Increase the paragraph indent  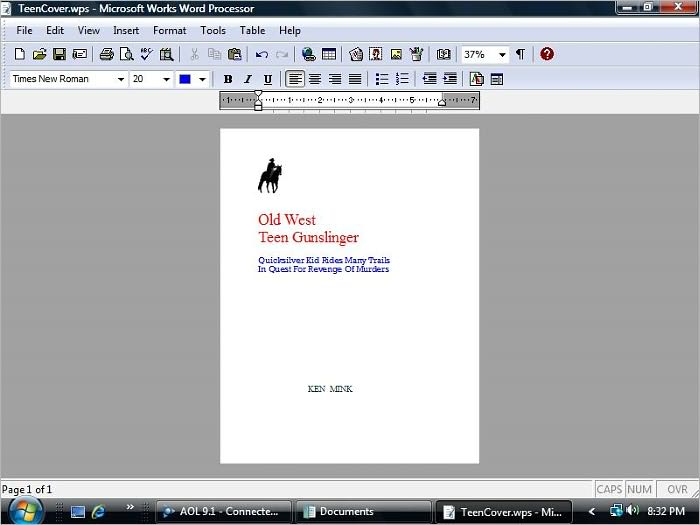[x=450, y=79]
